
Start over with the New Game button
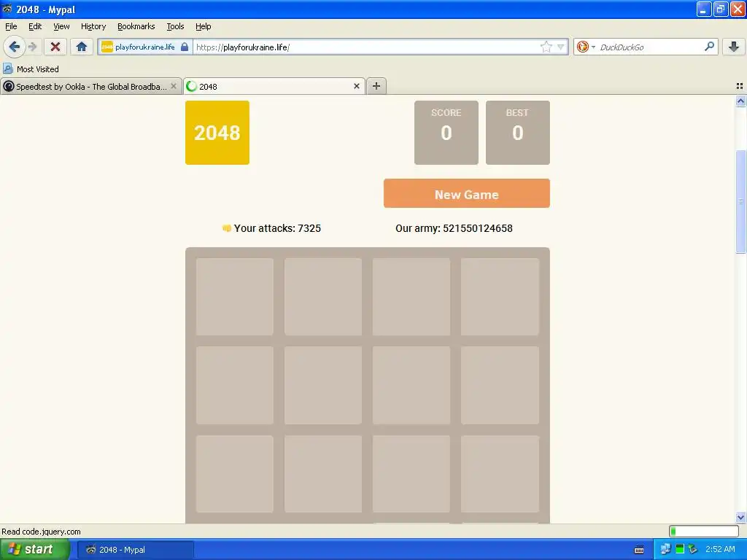466,193
